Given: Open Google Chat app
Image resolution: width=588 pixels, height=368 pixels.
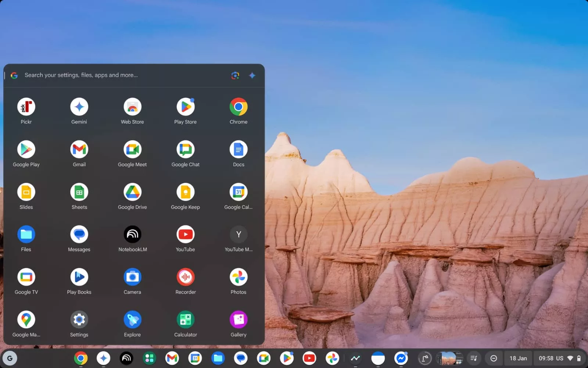Looking at the screenshot, I should 185,150.
